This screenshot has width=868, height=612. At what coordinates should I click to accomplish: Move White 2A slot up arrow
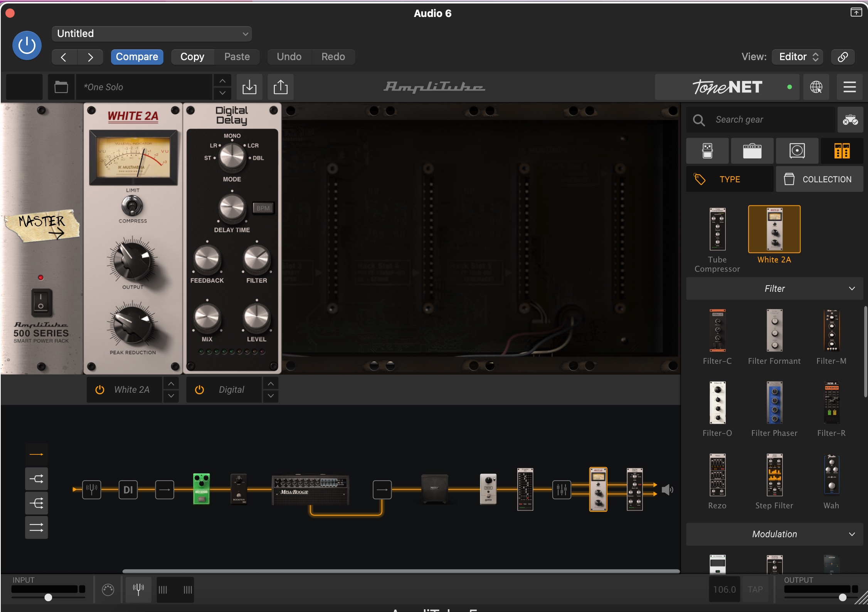171,383
